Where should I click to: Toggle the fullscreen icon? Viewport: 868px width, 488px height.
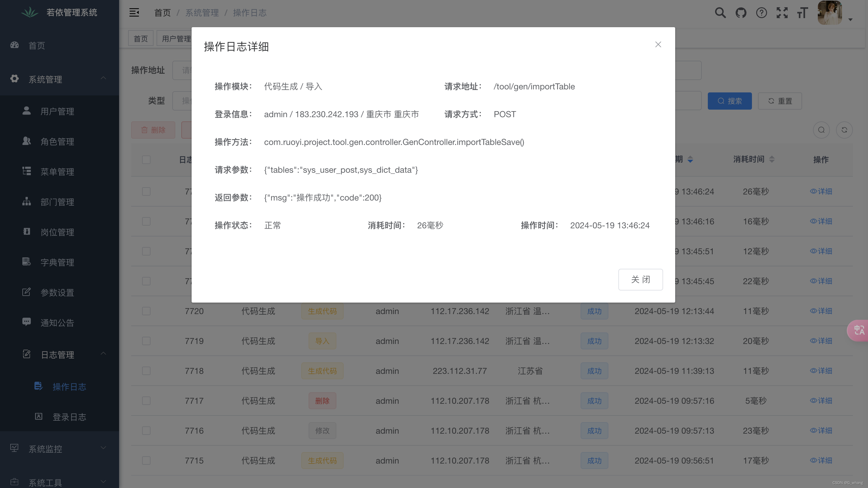[x=782, y=13]
